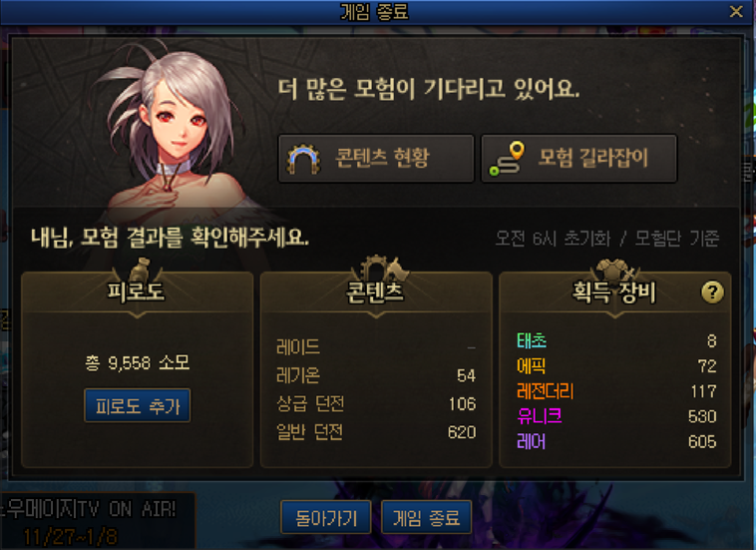This screenshot has height=550, width=756.
Task: Click the armor icon above 획득 장비
Action: 613,271
